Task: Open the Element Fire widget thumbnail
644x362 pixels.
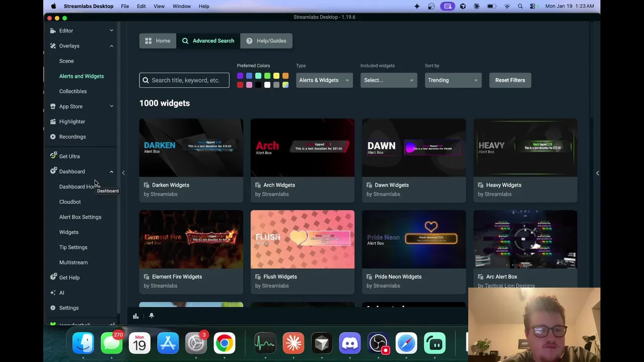Action: pos(191,239)
